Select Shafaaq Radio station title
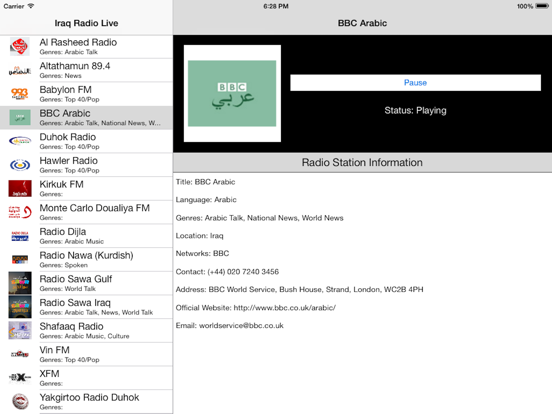 71,326
